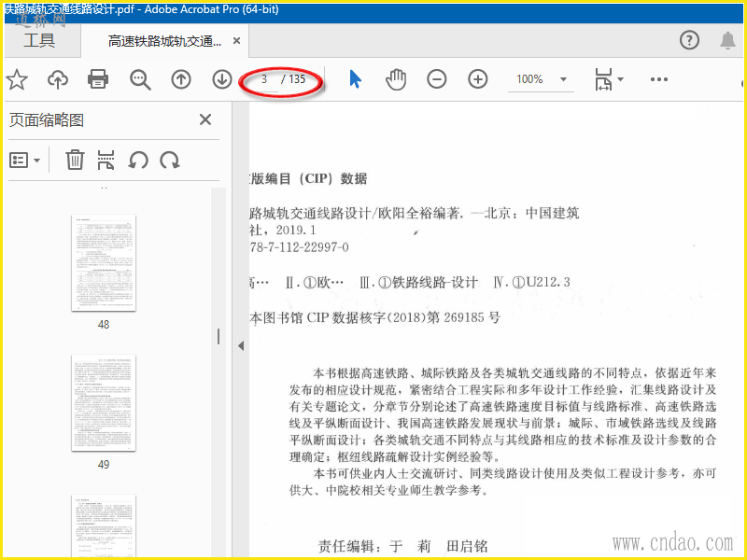Viewport: 747px width, 560px height.
Task: Go to previous page with up arrow
Action: coord(181,79)
